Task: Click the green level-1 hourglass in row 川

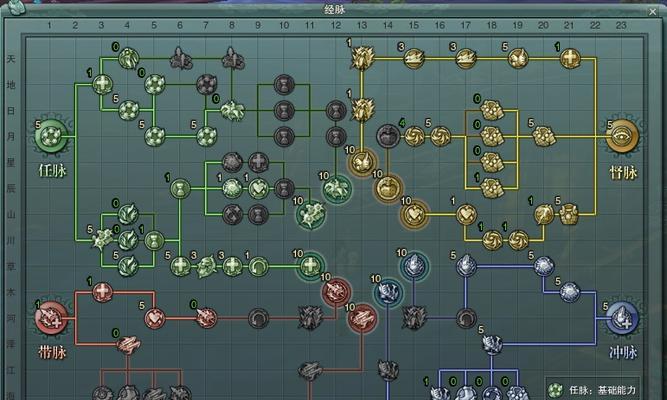Action: coord(154,240)
